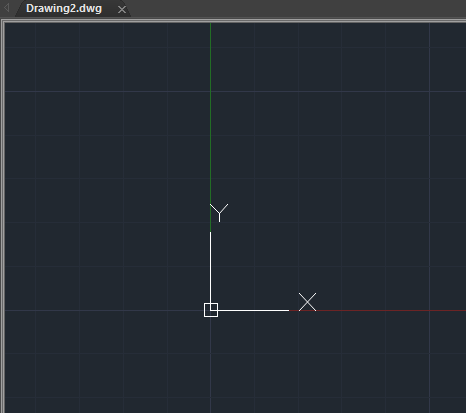Click the white horizontal arm of UCS icon

click(253, 310)
